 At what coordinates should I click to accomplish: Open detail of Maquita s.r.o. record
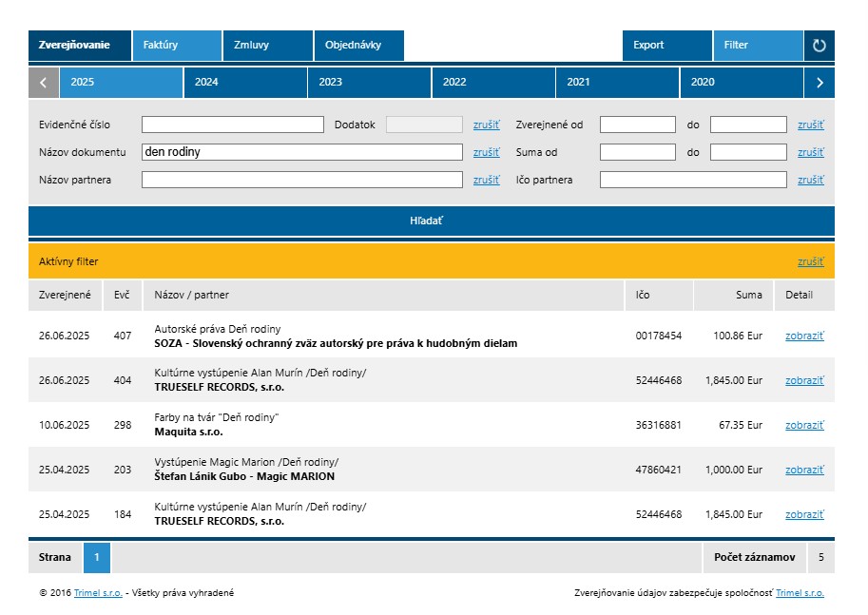tap(803, 425)
